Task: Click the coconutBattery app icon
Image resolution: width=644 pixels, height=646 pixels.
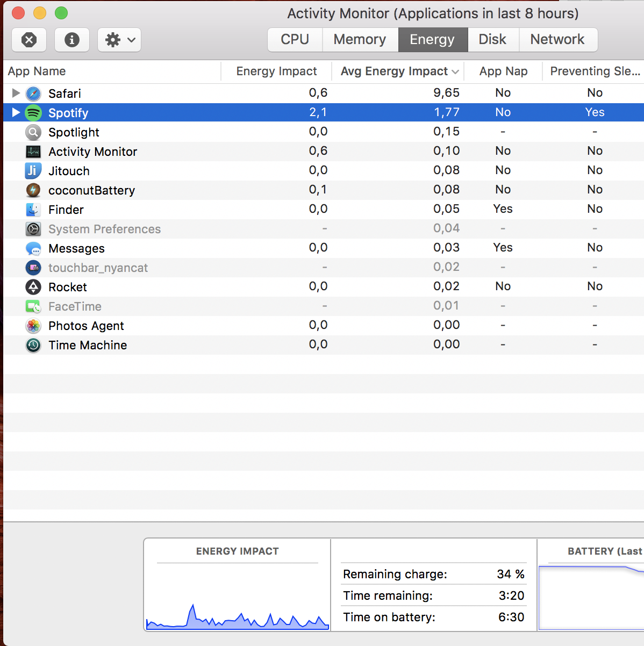Action: pos(33,190)
